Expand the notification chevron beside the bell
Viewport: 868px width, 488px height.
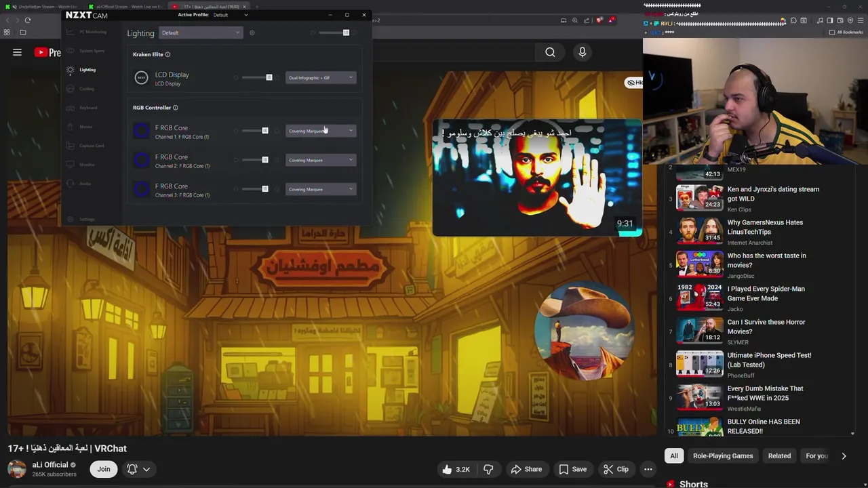[146, 469]
